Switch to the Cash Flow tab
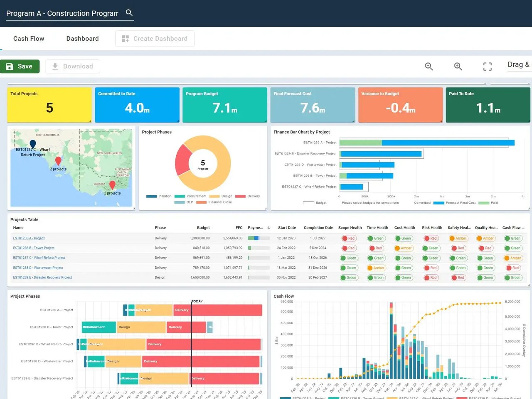 29,39
